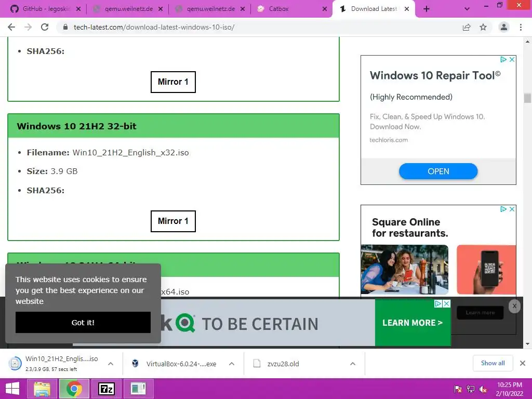
Task: Click the muted volume tray icon
Action: click(x=483, y=389)
